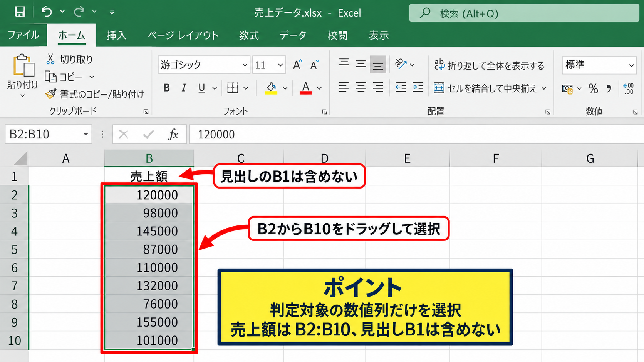Expand the Name Box dropdown arrow

86,134
